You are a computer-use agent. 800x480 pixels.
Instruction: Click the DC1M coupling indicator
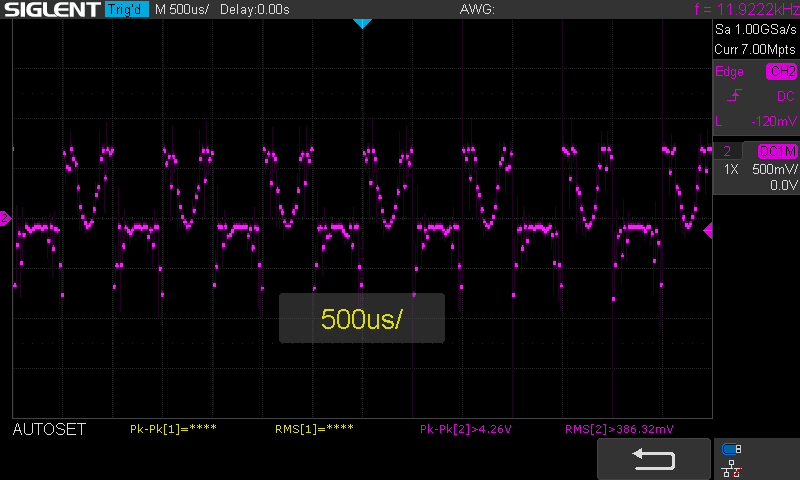coord(777,151)
